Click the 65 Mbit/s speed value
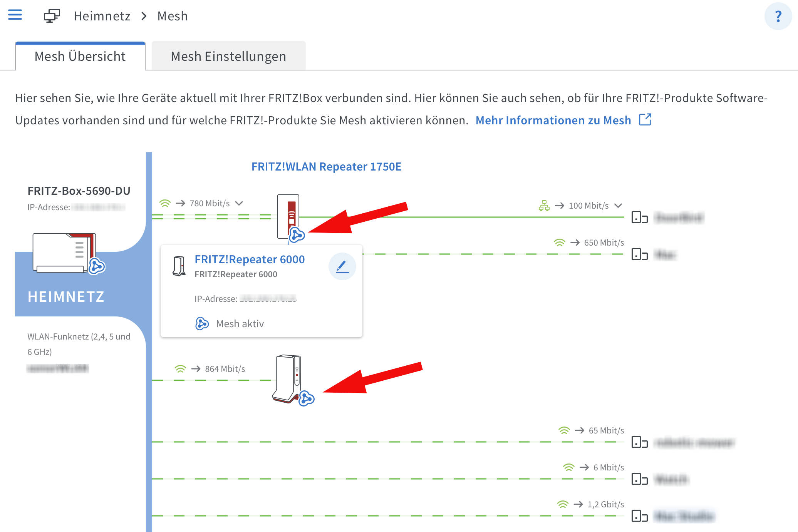Viewport: 798px width, 532px height. pyautogui.click(x=606, y=430)
